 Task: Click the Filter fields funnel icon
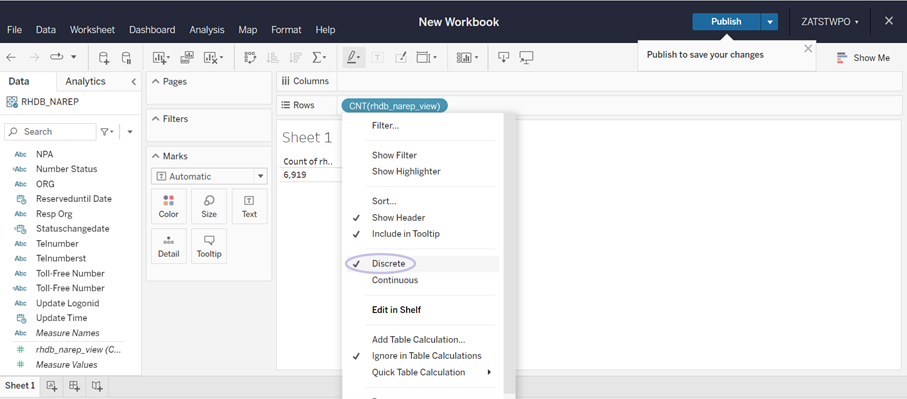(107, 132)
